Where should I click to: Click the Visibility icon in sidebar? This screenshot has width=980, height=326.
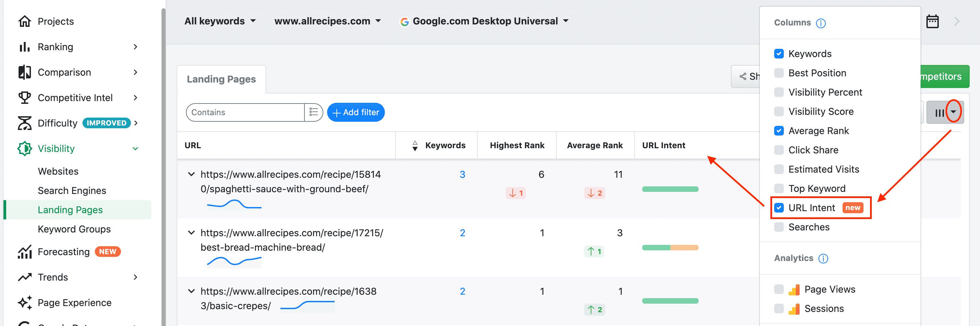[25, 149]
